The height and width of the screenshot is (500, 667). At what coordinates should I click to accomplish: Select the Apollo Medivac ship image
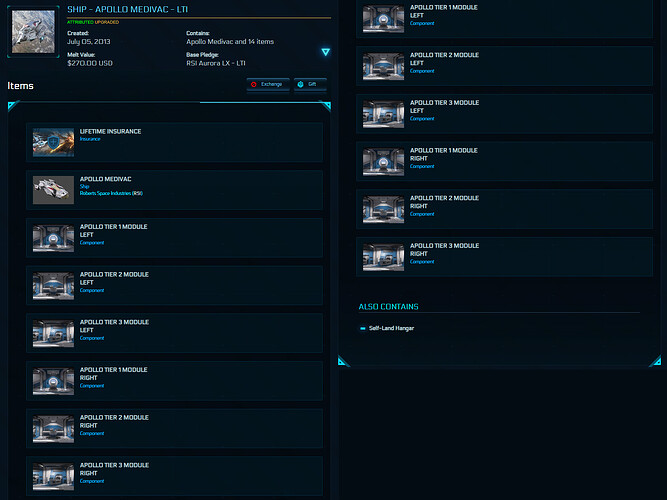53,190
